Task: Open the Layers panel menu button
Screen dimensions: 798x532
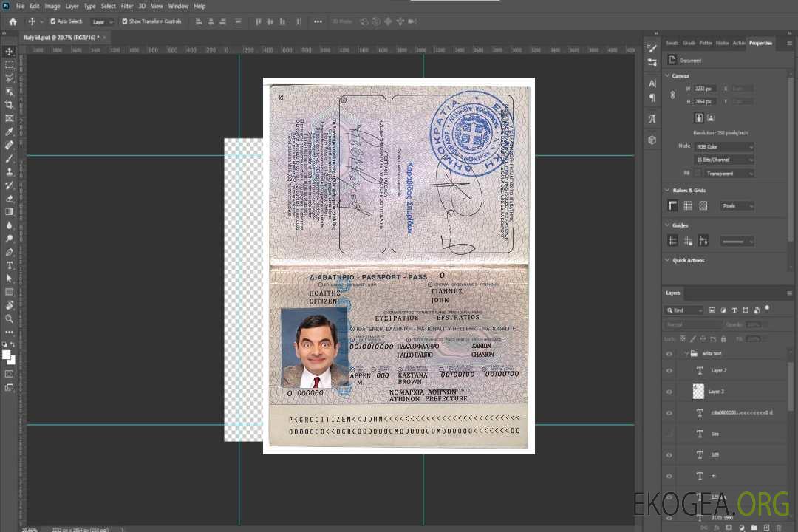Action: coord(789,293)
